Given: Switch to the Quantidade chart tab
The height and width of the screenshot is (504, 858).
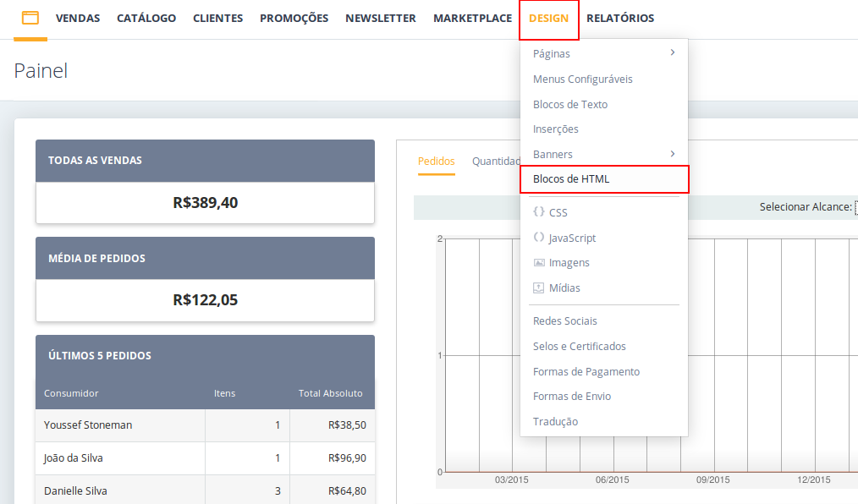Looking at the screenshot, I should pyautogui.click(x=496, y=162).
